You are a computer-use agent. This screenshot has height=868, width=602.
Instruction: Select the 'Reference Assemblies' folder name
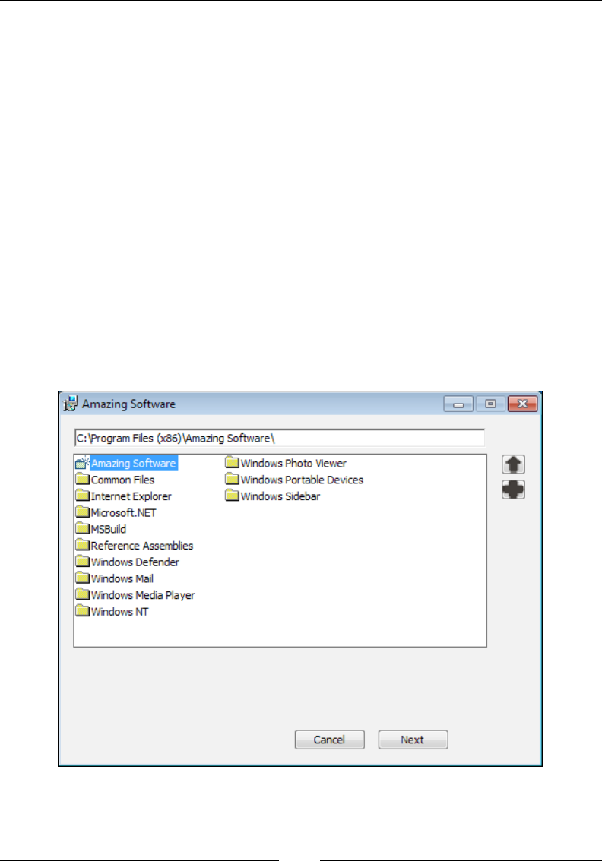pyautogui.click(x=142, y=546)
